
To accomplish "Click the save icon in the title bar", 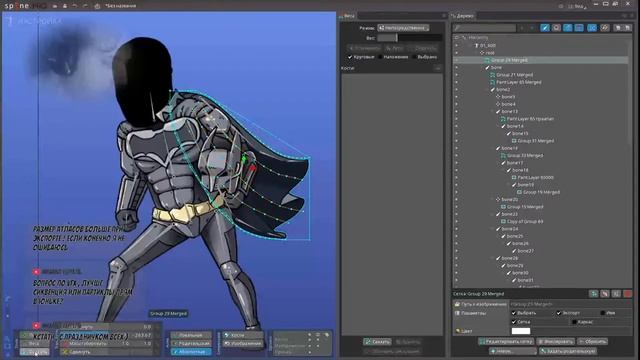I will (x=64, y=6).
